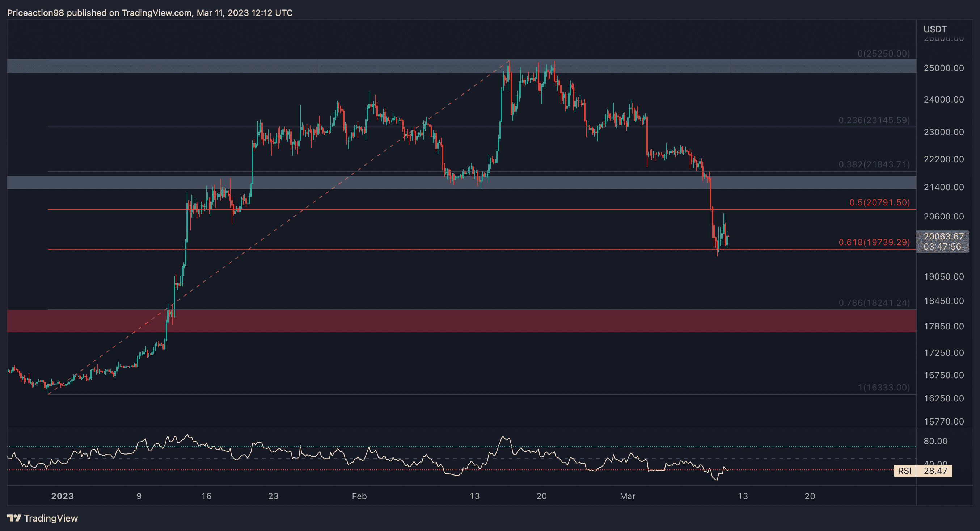Click the 0.618(19739.29) Fibonacci label

874,242
